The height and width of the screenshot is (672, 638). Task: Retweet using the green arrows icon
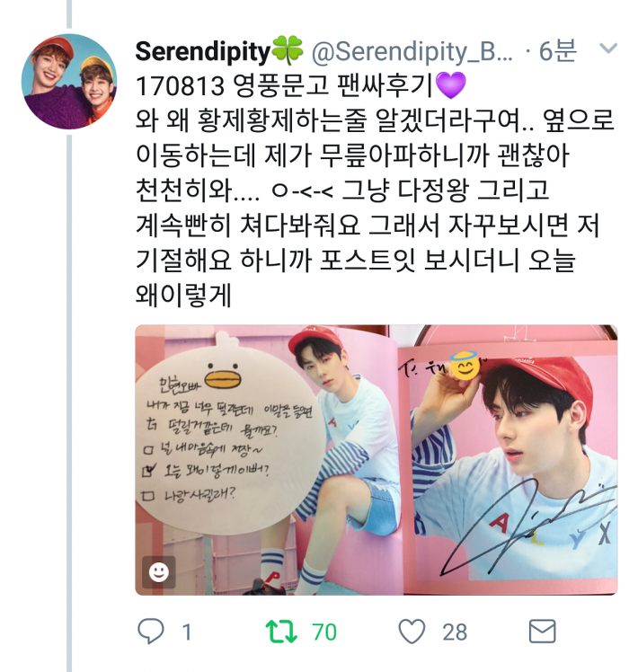281,632
